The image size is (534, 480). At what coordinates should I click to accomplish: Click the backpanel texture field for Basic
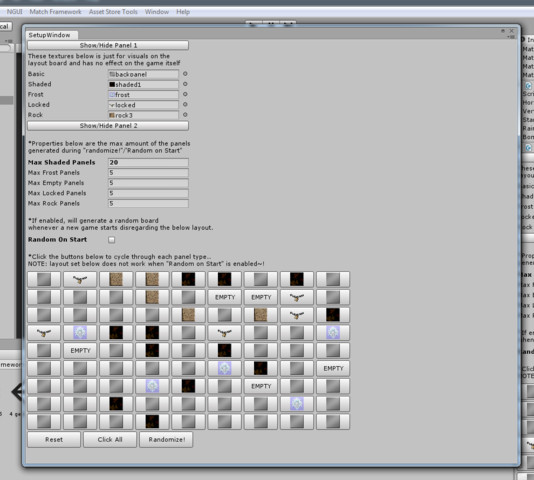pyautogui.click(x=143, y=74)
